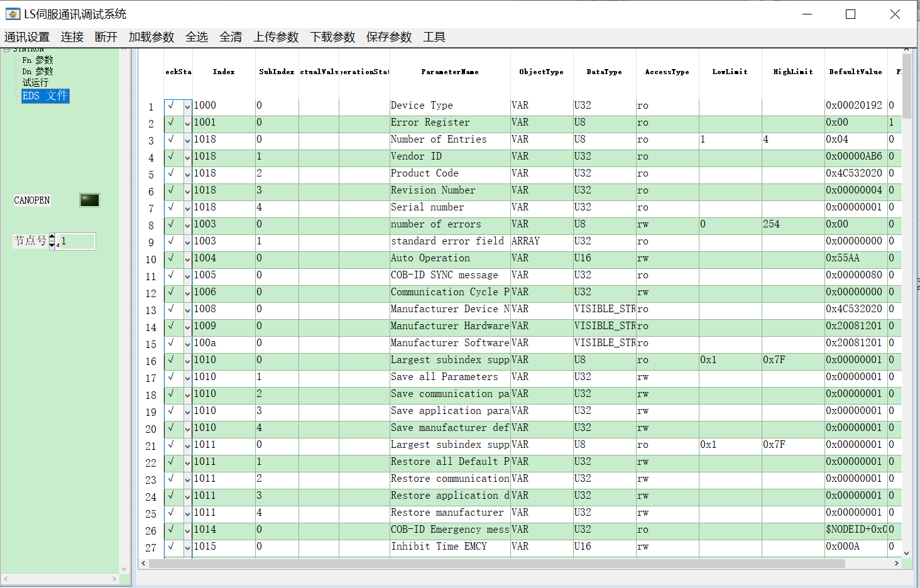Click the LS servo application icon in title bar
The image size is (920, 588).
(13, 13)
